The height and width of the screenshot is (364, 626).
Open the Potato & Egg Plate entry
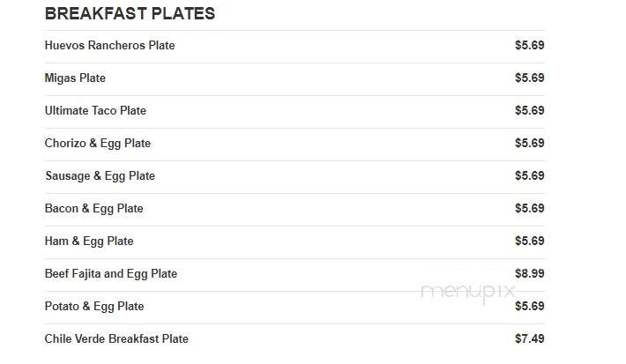tap(94, 307)
